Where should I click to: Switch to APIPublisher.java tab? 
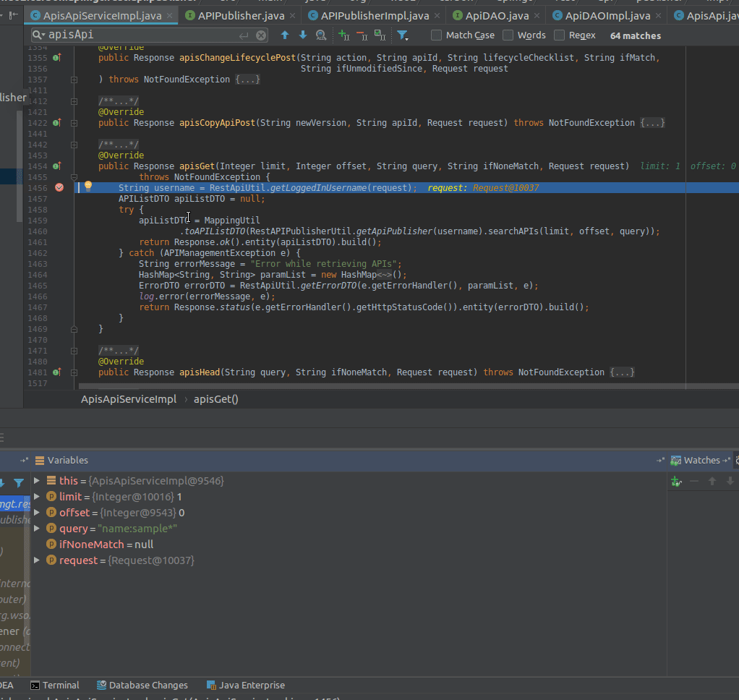(241, 16)
